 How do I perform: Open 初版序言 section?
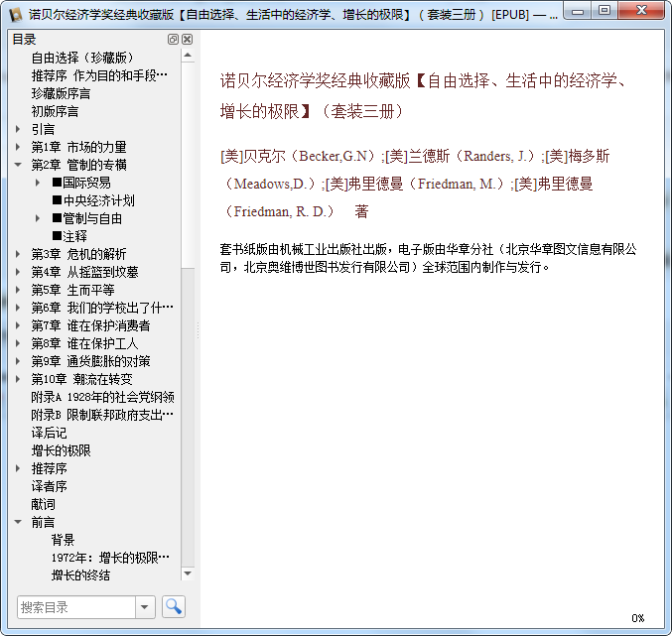pyautogui.click(x=55, y=111)
